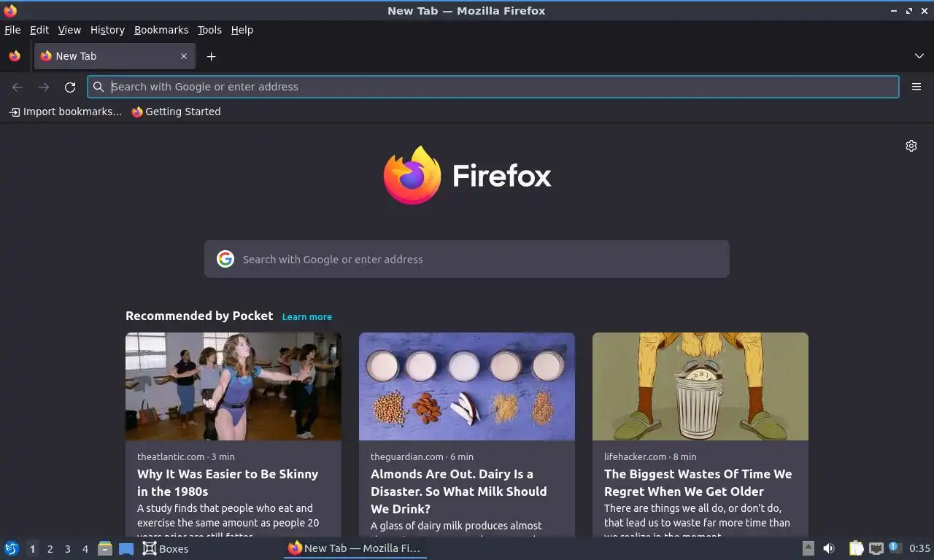934x560 pixels.
Task: Open the Getting Started bookmark
Action: click(x=176, y=112)
